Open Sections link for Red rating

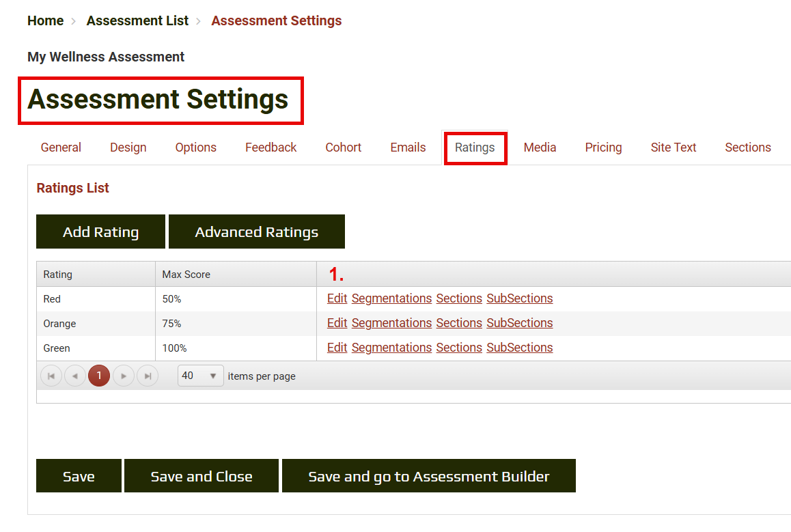459,298
